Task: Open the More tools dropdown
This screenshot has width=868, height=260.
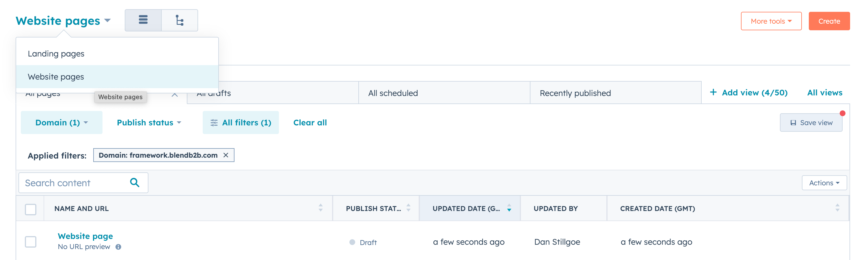Action: [x=771, y=21]
